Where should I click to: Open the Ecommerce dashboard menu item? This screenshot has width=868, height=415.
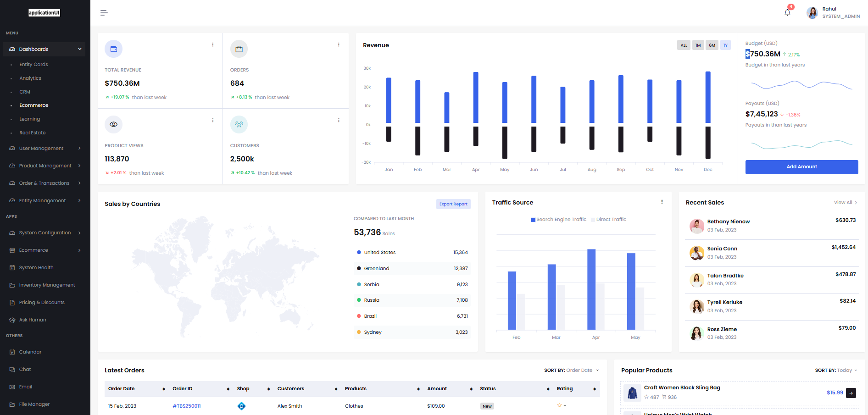click(x=34, y=105)
